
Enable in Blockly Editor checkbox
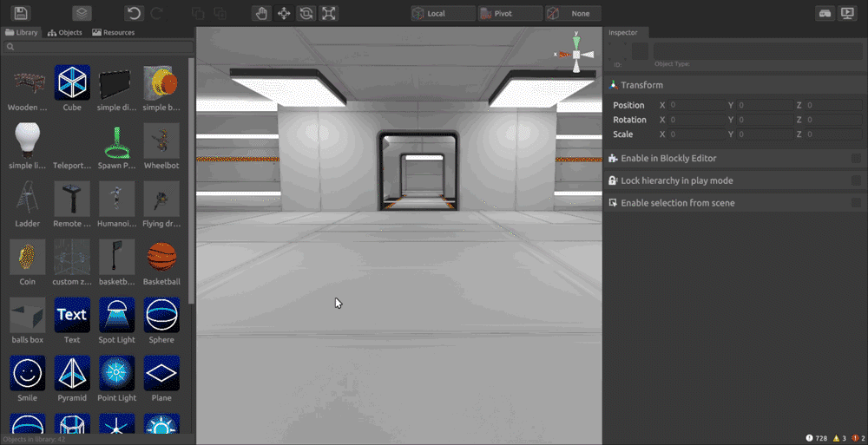pyautogui.click(x=856, y=159)
